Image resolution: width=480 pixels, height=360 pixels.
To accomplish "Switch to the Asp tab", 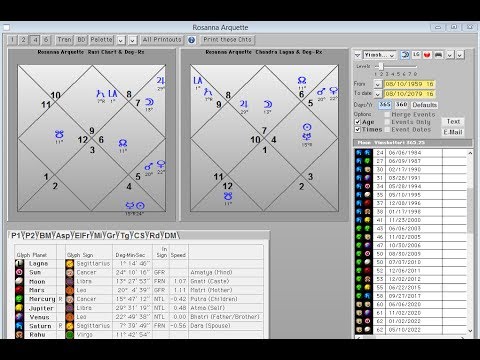I will click(63, 236).
